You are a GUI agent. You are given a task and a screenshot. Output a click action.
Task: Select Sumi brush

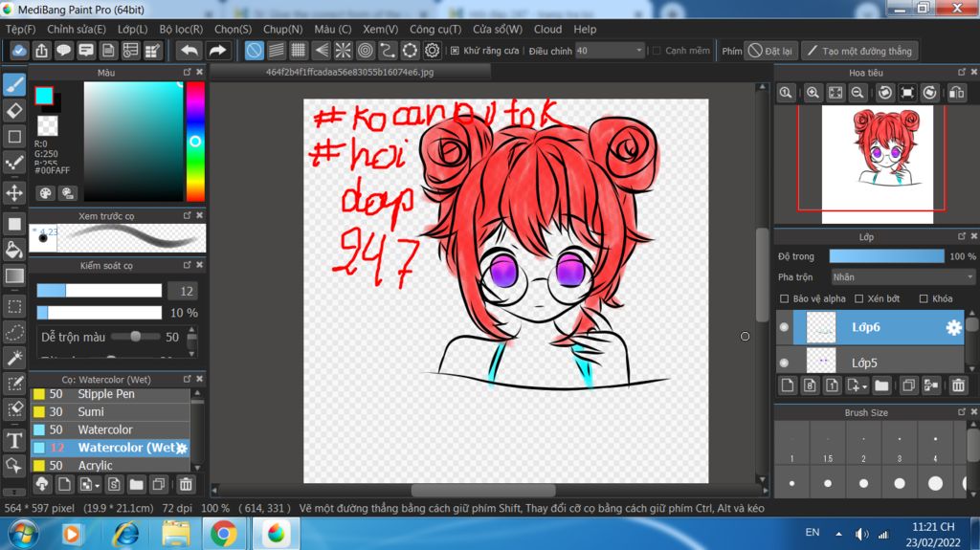pyautogui.click(x=110, y=412)
